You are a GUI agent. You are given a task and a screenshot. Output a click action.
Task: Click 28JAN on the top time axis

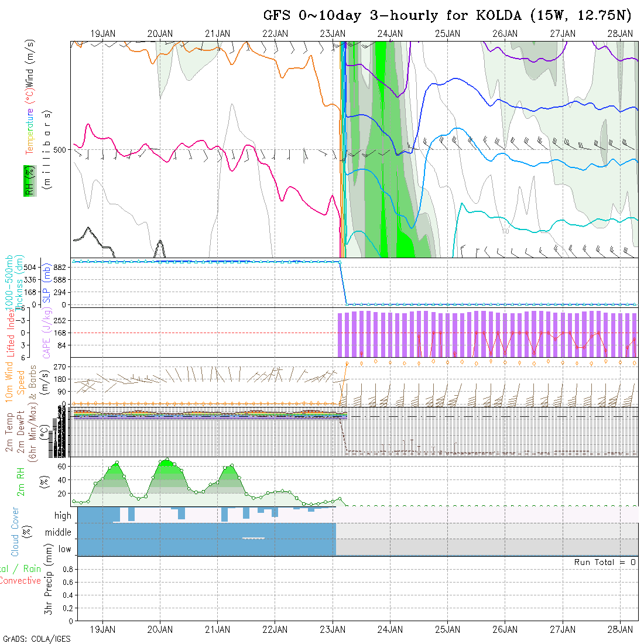tap(619, 34)
